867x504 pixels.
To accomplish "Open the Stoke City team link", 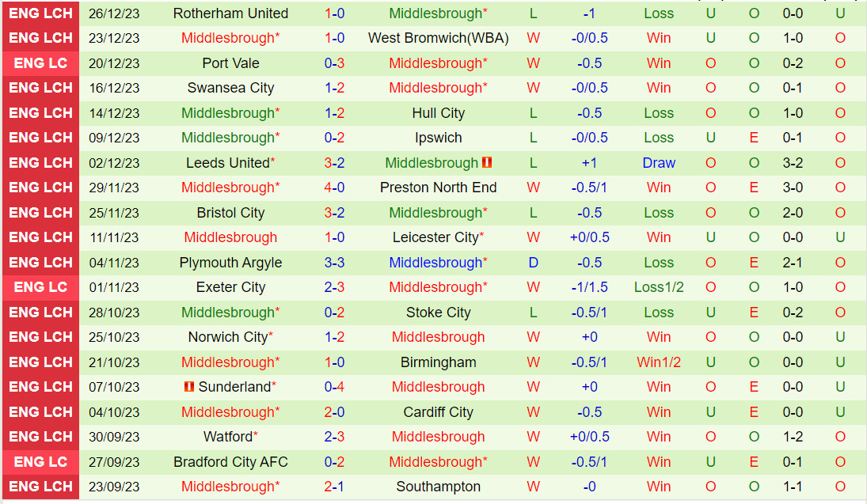I will tap(438, 313).
